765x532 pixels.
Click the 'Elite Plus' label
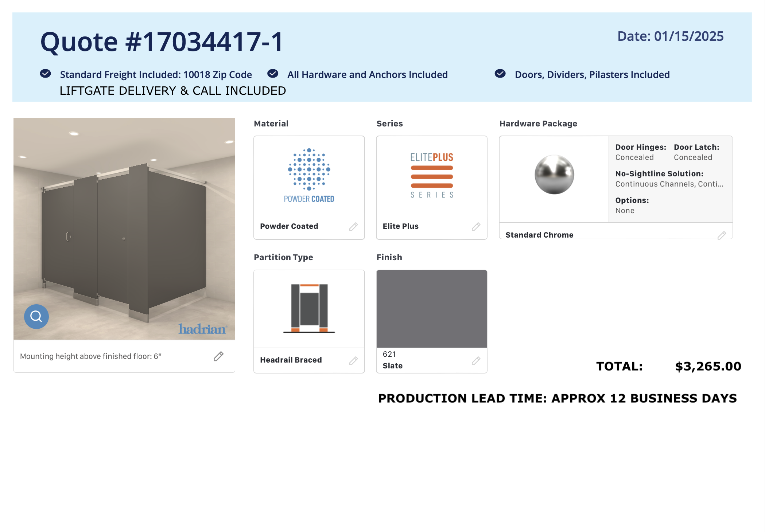coord(401,226)
